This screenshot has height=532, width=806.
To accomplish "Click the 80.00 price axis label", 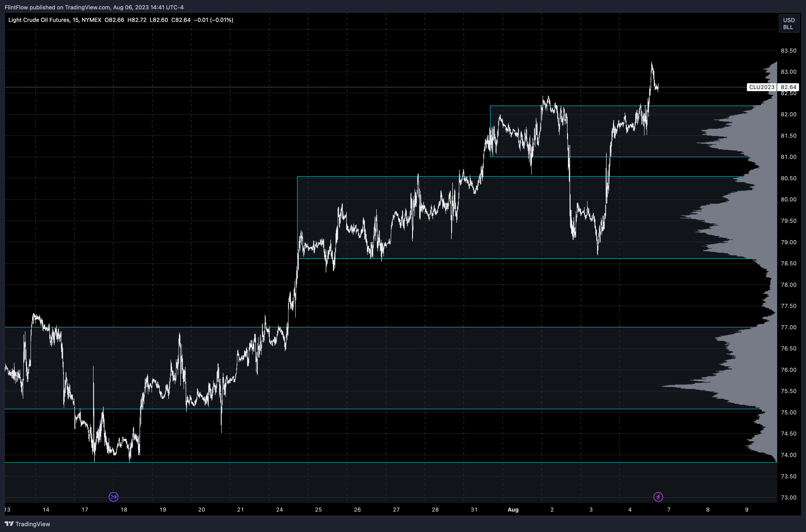I will click(x=788, y=199).
